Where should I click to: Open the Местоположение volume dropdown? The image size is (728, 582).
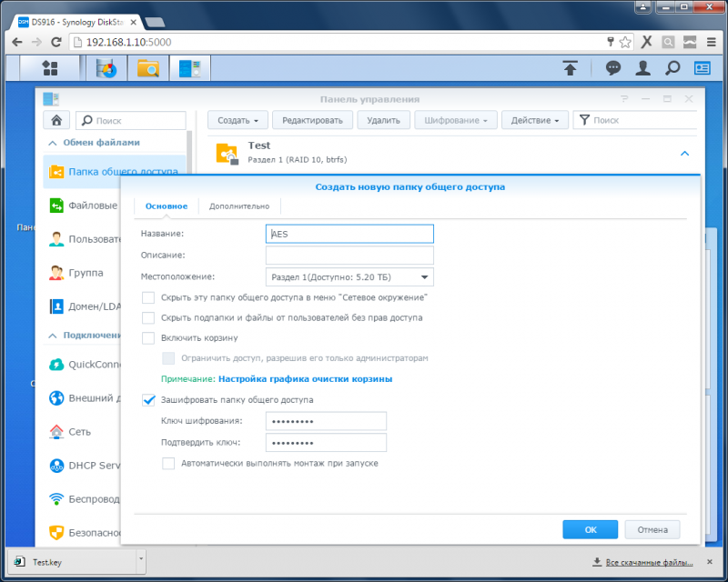click(349, 277)
